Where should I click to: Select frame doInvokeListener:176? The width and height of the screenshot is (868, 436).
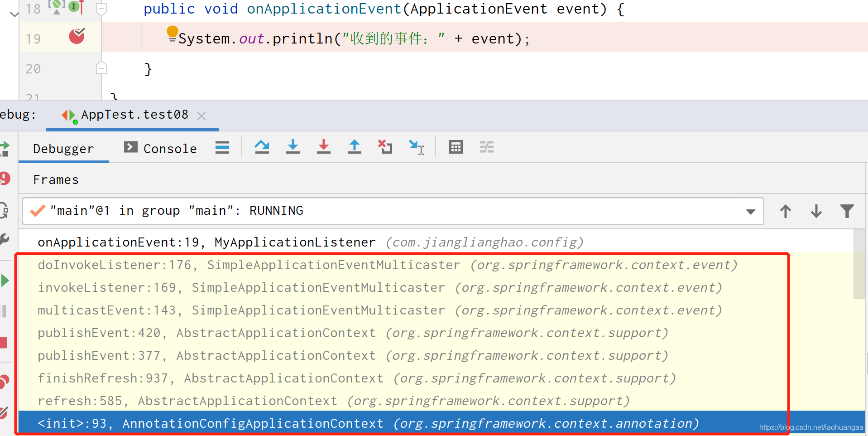click(x=436, y=265)
